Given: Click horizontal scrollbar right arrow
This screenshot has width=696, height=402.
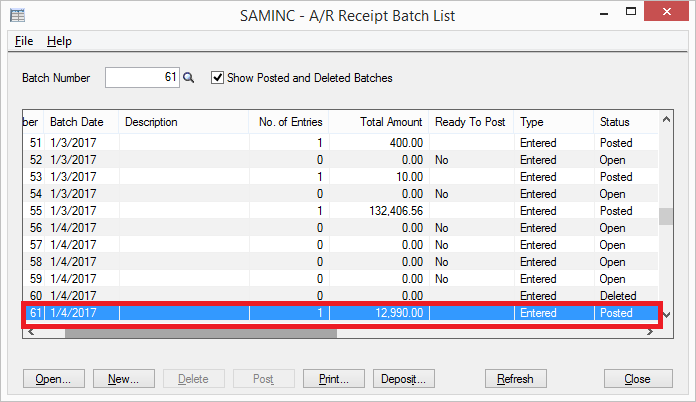Looking at the screenshot, I should coord(650,332).
